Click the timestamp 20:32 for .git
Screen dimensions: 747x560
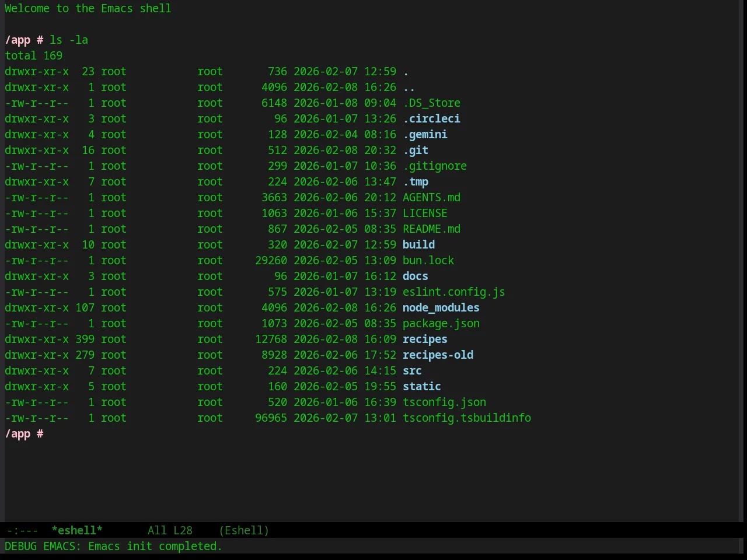pyautogui.click(x=380, y=150)
